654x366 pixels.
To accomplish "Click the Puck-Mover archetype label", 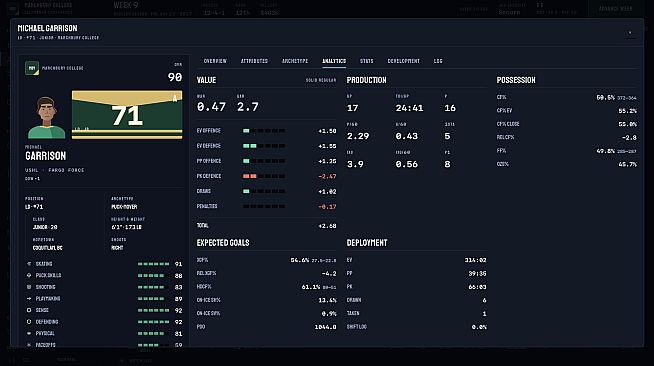I will pyautogui.click(x=124, y=207).
